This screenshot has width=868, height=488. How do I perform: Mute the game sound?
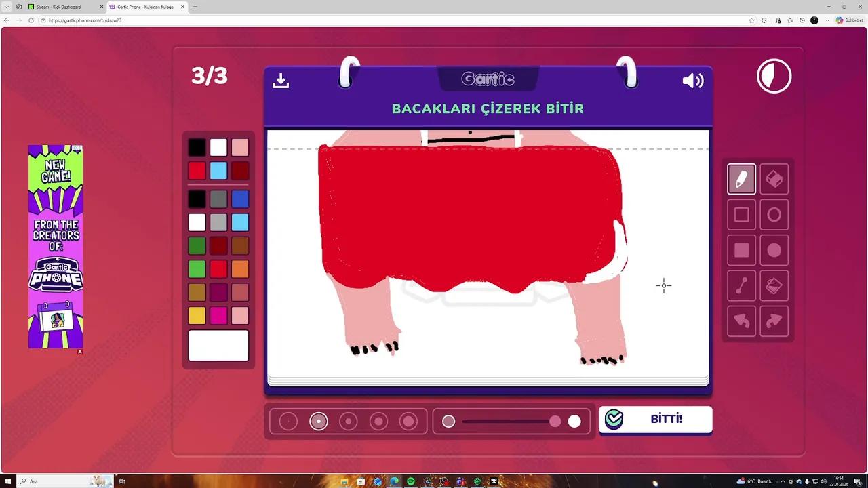click(x=693, y=81)
